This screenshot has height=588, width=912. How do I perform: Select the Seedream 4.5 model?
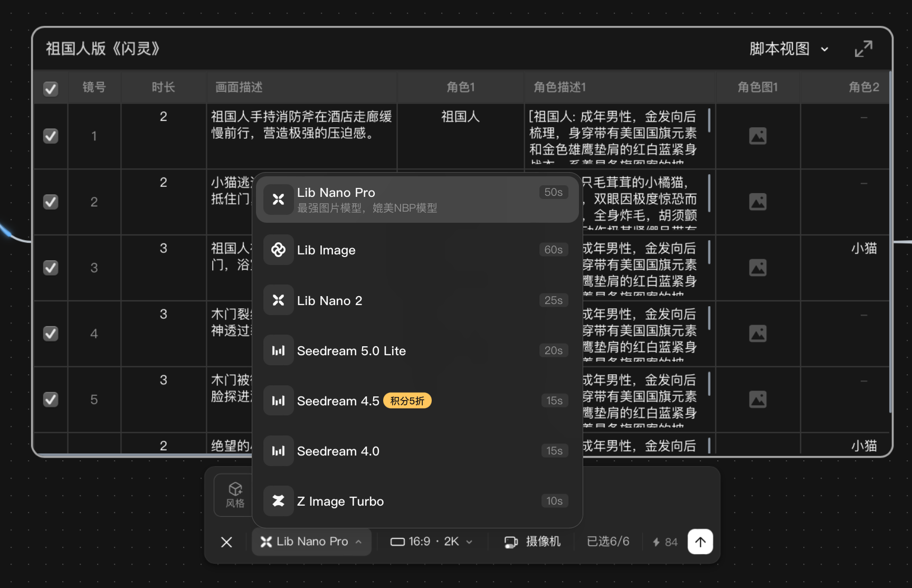click(x=417, y=401)
